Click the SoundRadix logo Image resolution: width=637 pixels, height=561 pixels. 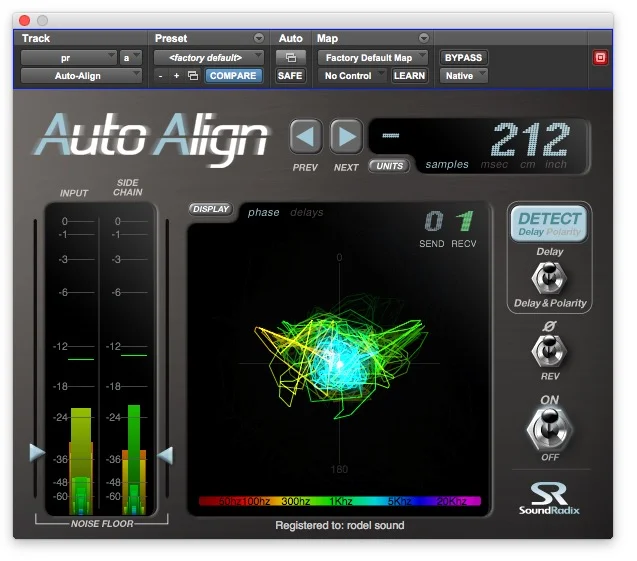coord(549,499)
